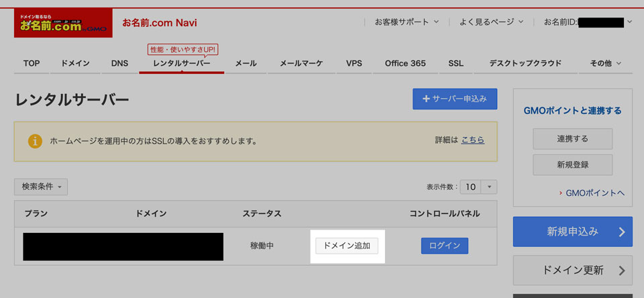Image resolution: width=644 pixels, height=298 pixels.
Task: Click the ログイン control panel button
Action: 444,246
